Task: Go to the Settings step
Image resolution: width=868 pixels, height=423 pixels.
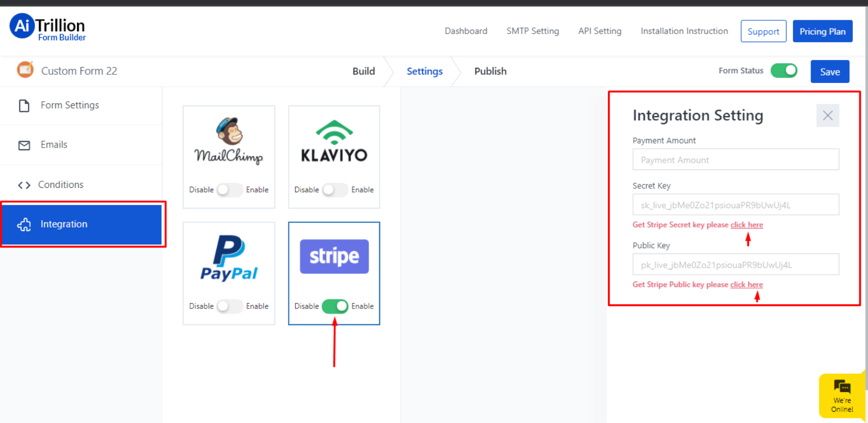Action: point(425,71)
